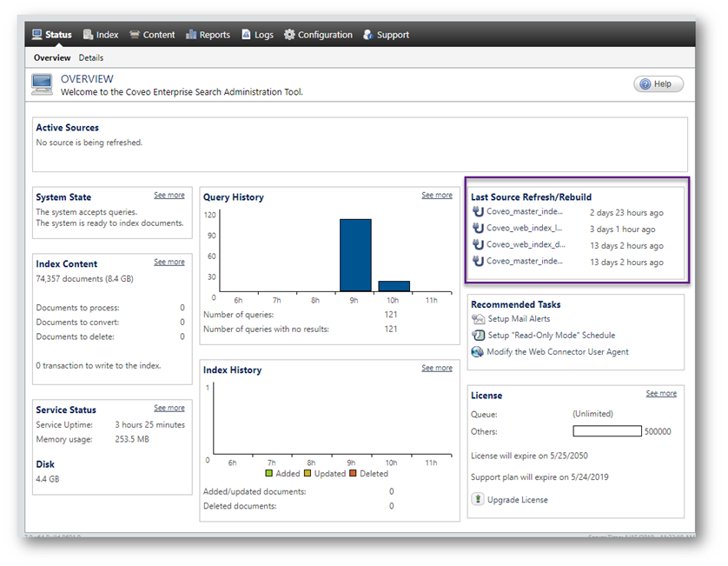Click the Help button

tap(659, 84)
